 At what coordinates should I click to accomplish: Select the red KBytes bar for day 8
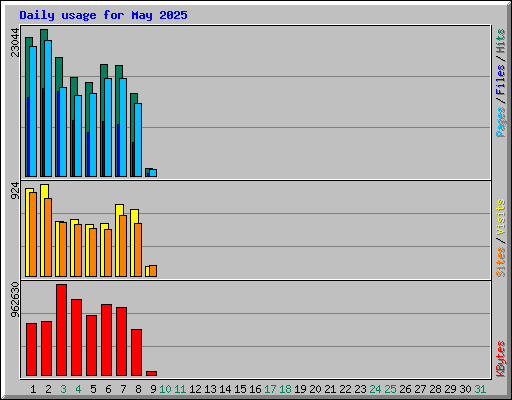136,352
